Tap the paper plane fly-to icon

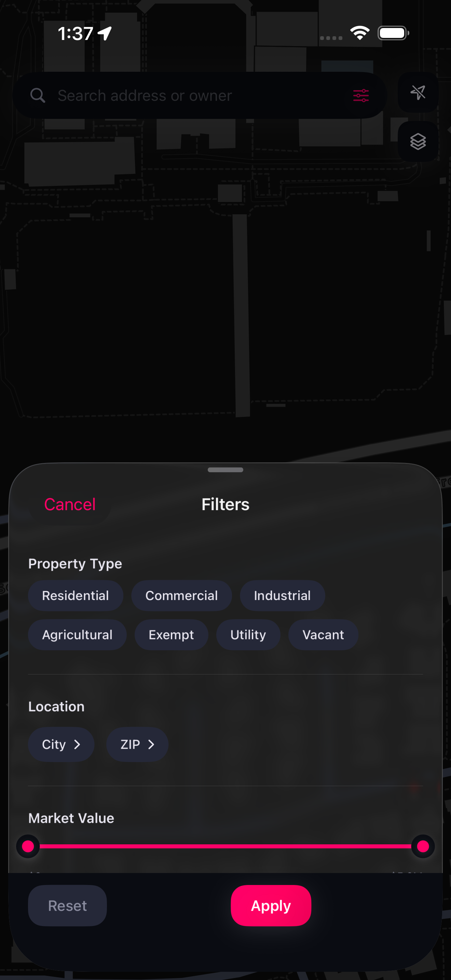(418, 93)
